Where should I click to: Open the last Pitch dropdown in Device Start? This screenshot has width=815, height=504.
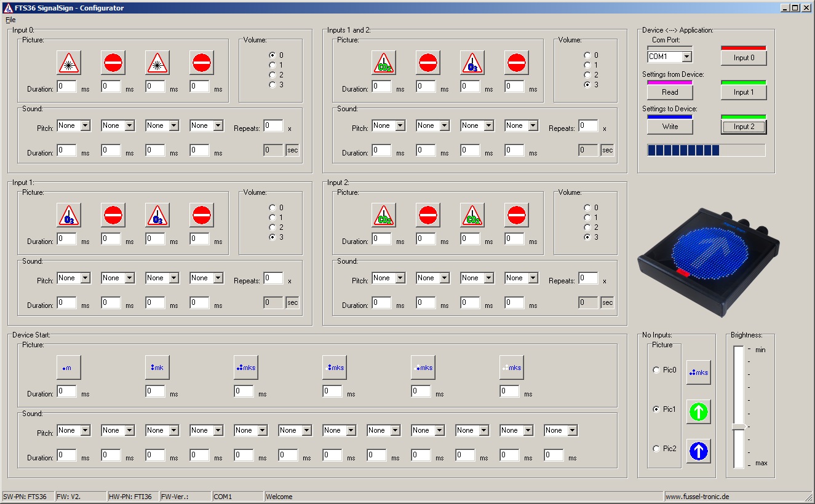pyautogui.click(x=572, y=430)
